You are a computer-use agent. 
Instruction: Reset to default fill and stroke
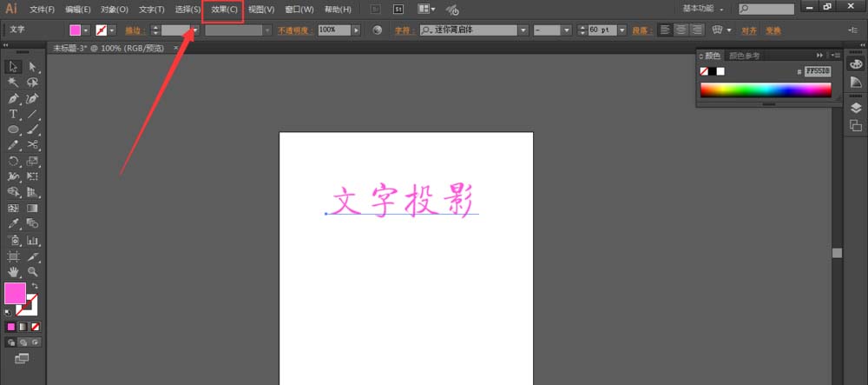coord(8,312)
